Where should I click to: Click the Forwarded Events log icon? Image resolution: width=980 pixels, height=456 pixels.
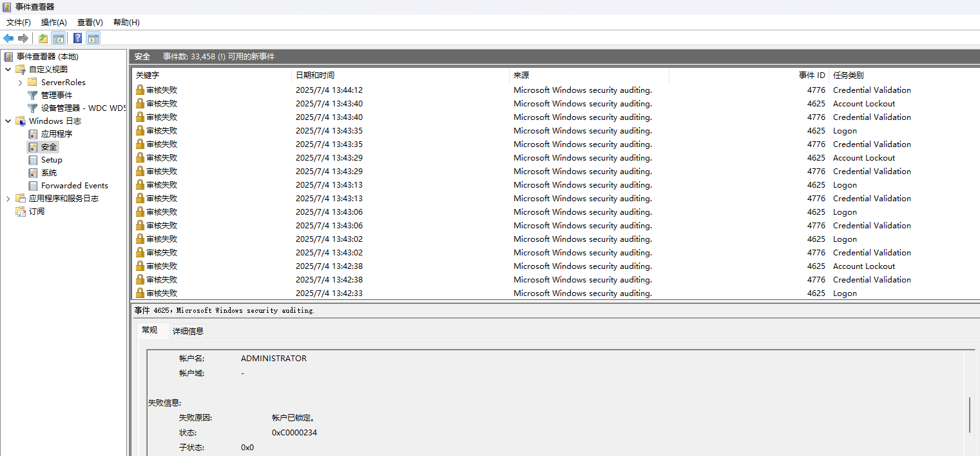(33, 186)
